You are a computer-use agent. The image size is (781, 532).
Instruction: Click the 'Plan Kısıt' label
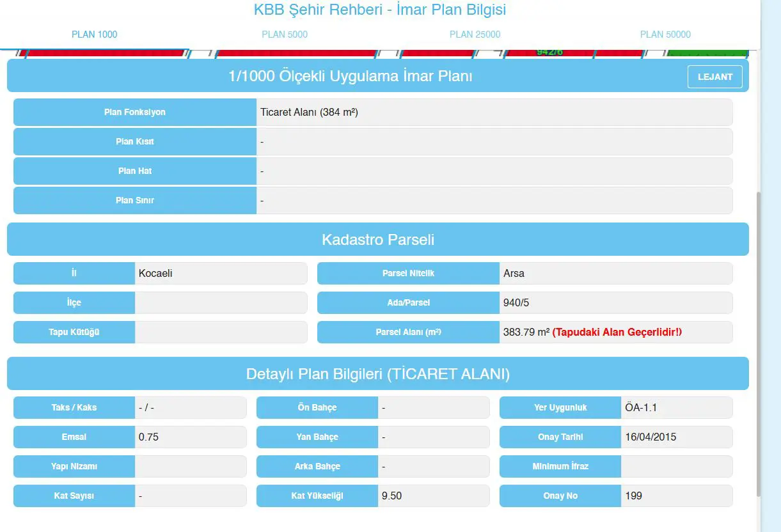pos(135,141)
